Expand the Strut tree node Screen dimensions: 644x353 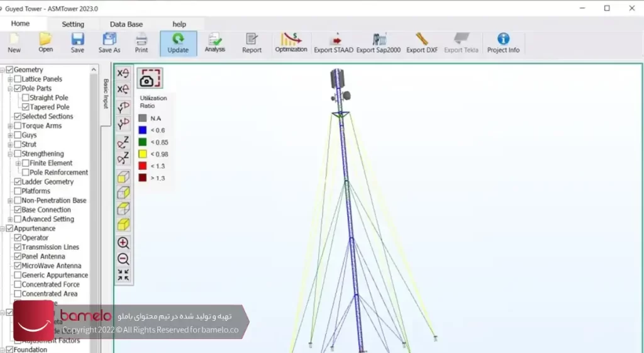click(x=10, y=144)
